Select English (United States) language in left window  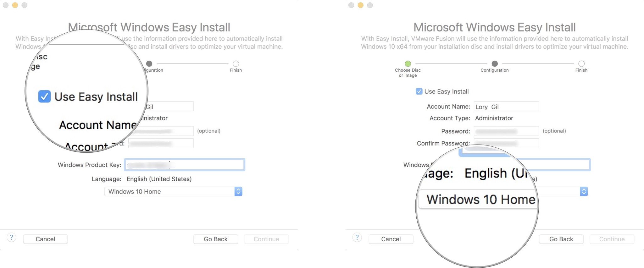coord(159,179)
